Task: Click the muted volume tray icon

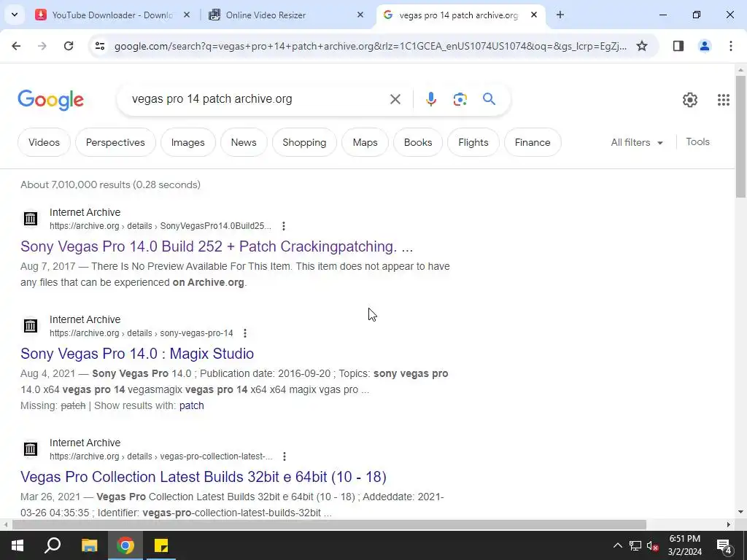Action: tap(652, 545)
